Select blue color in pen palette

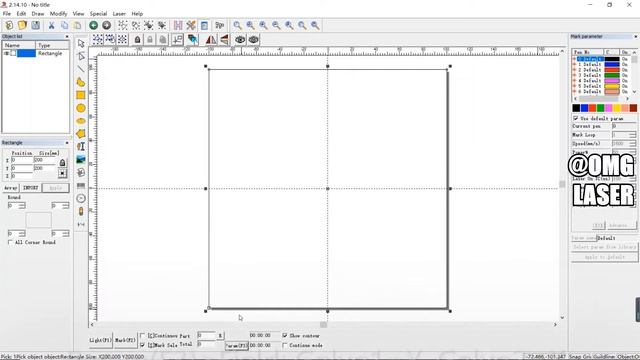(584, 108)
